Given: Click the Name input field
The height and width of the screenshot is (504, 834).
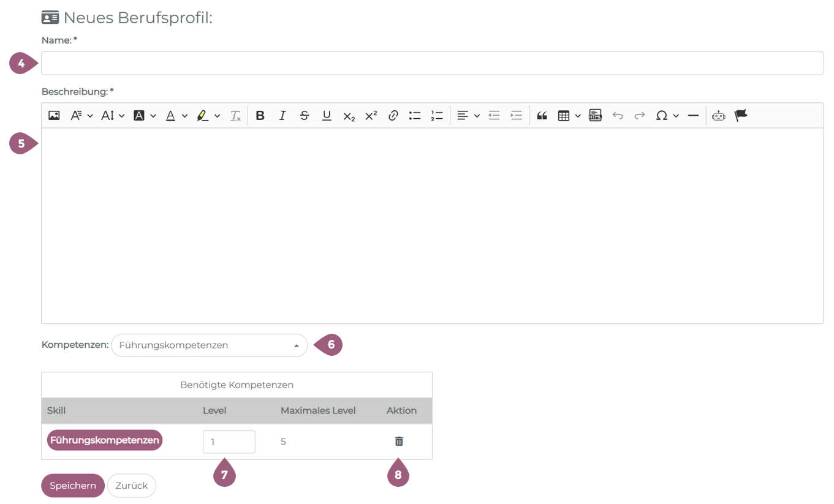Looking at the screenshot, I should [x=432, y=63].
